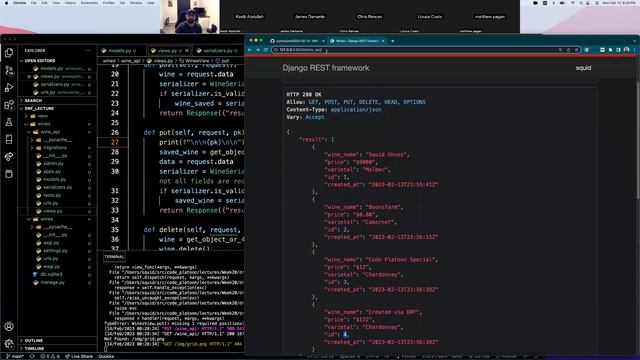Screen dimensions: 640x360
Task: Open a new Chrome tab
Action: tap(393, 41)
